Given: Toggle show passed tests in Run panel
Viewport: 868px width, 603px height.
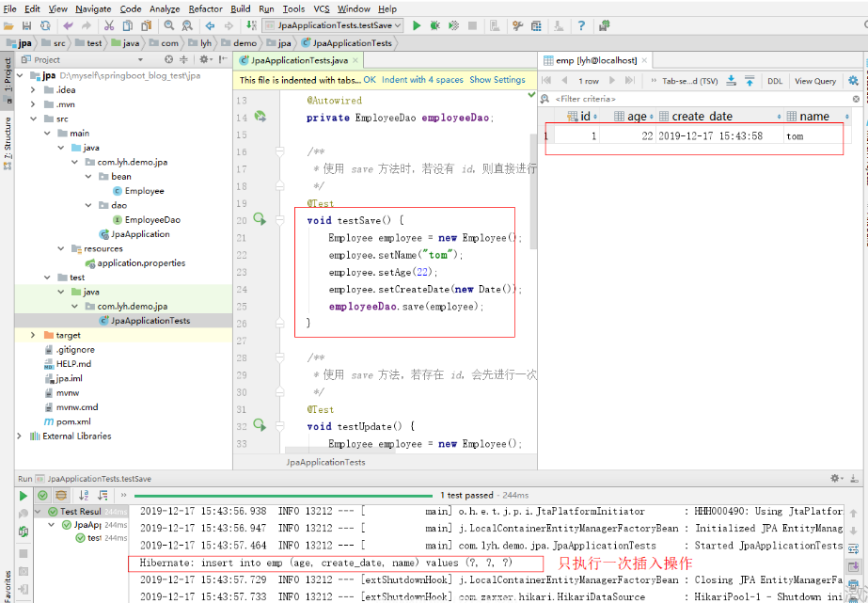Looking at the screenshot, I should [x=43, y=495].
